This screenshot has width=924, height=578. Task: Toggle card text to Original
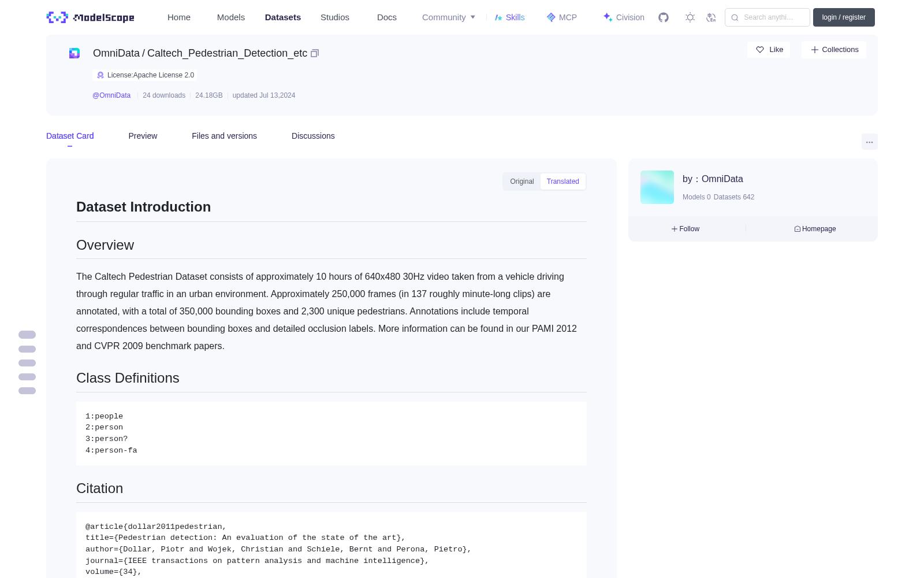(522, 181)
